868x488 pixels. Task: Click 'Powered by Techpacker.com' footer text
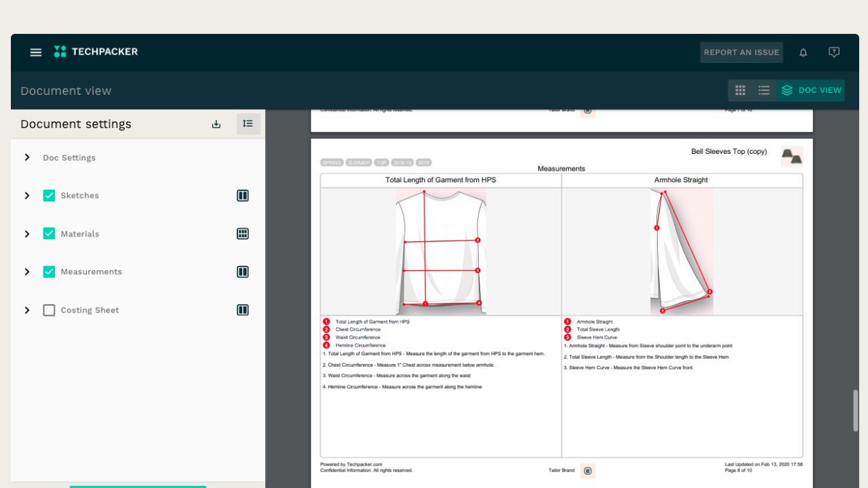tap(351, 465)
